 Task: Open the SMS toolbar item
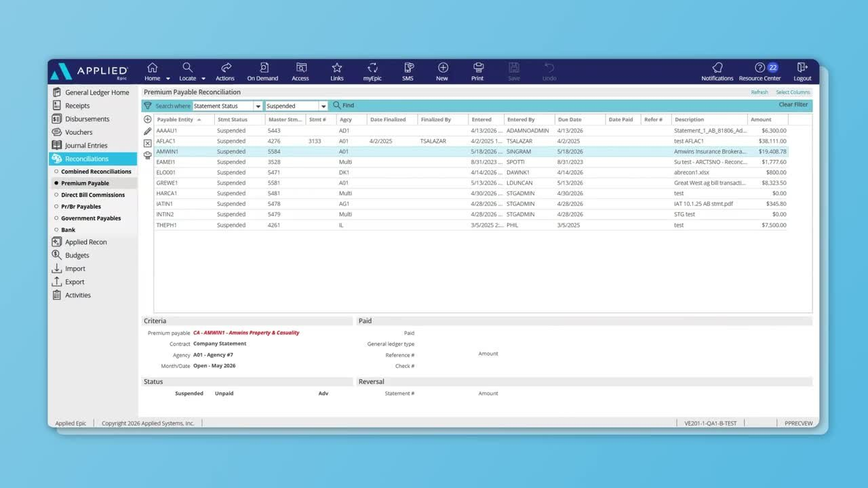point(408,72)
